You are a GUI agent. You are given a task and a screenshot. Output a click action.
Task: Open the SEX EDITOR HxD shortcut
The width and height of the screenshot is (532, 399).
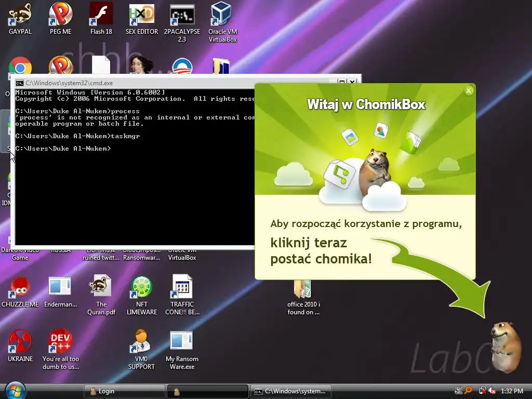coord(142,19)
